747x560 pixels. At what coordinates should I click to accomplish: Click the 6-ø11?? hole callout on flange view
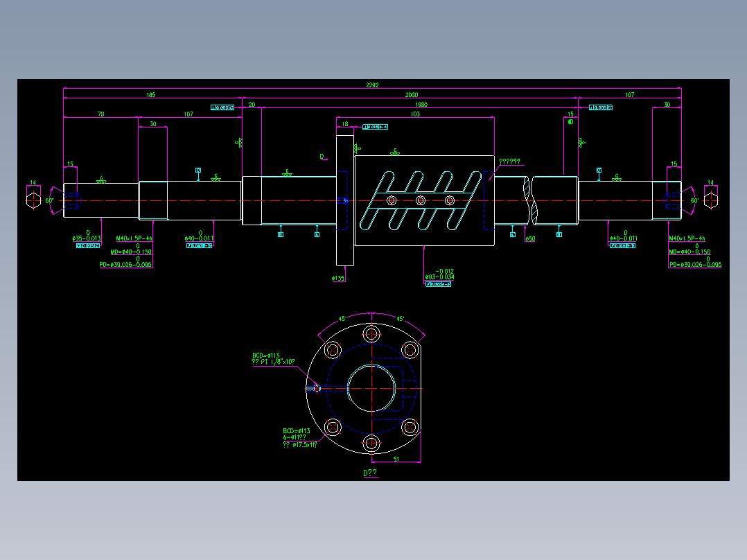(x=294, y=437)
